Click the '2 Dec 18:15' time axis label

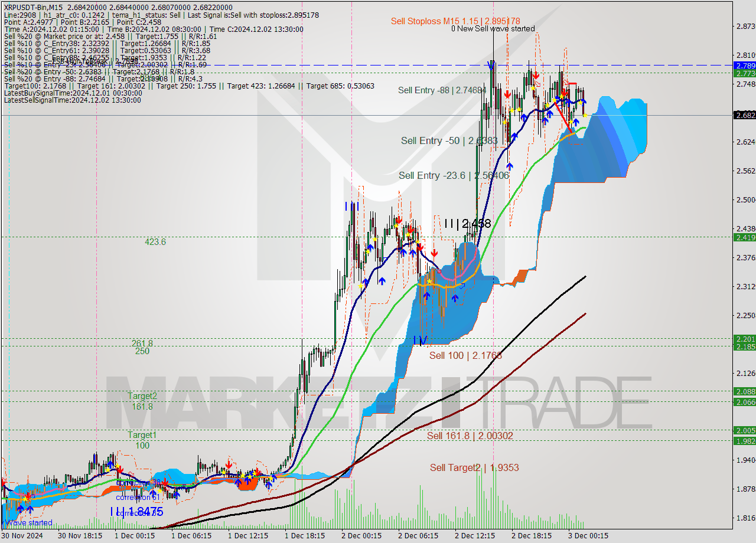(x=531, y=536)
